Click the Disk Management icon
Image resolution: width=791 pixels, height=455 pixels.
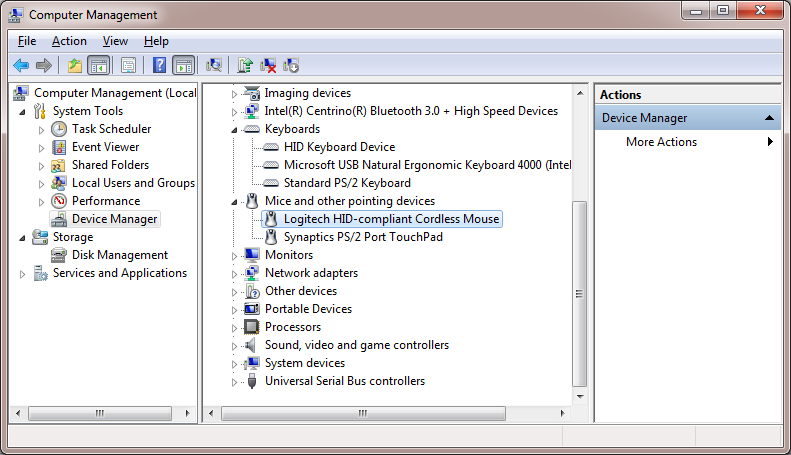coord(59,255)
